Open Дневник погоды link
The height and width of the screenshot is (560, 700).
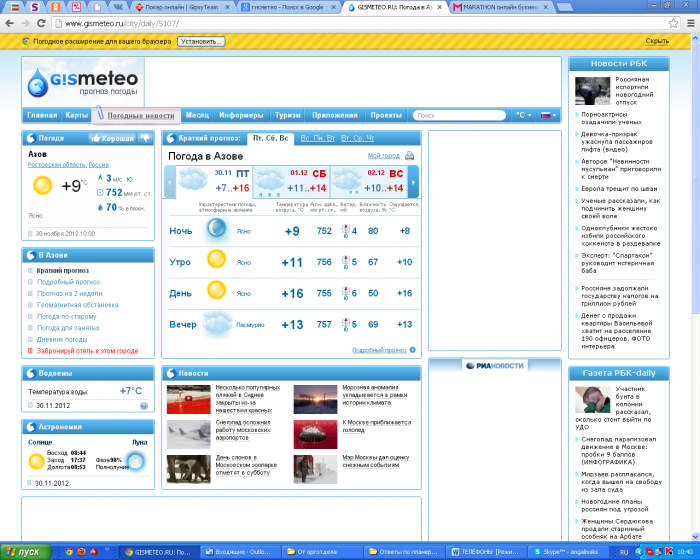(x=62, y=339)
